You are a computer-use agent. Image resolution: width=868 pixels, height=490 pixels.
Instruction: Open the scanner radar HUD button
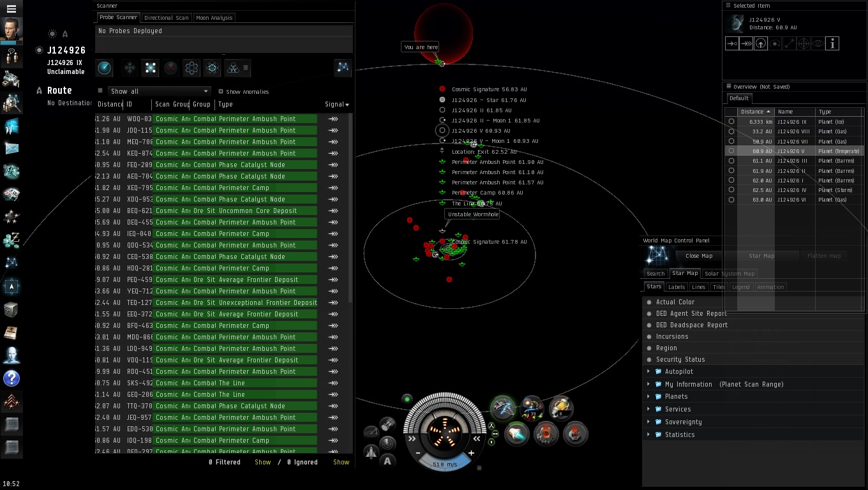(x=387, y=443)
